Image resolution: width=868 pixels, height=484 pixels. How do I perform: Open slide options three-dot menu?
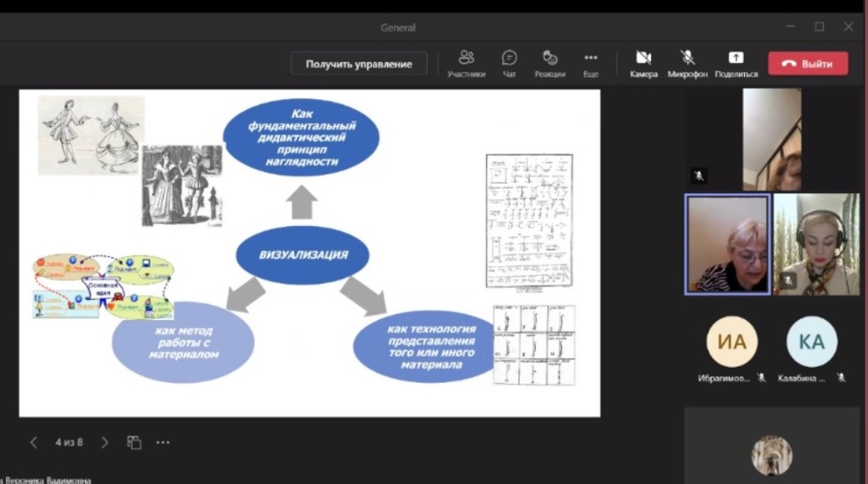click(x=163, y=442)
